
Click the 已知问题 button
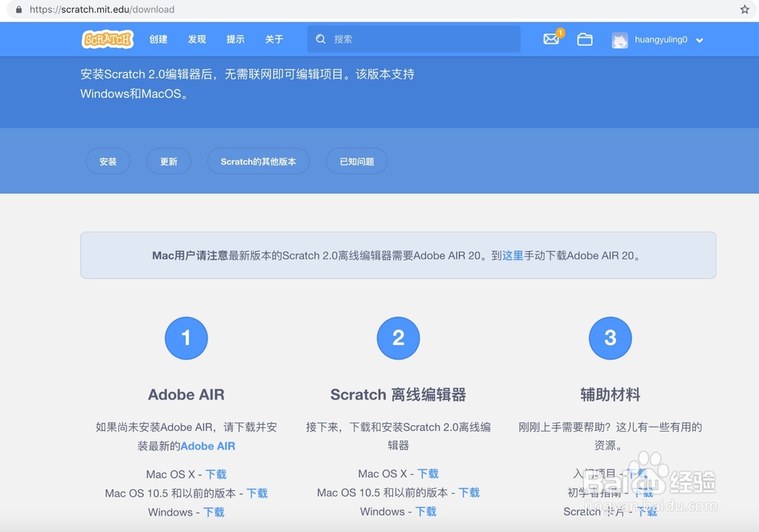tap(357, 161)
